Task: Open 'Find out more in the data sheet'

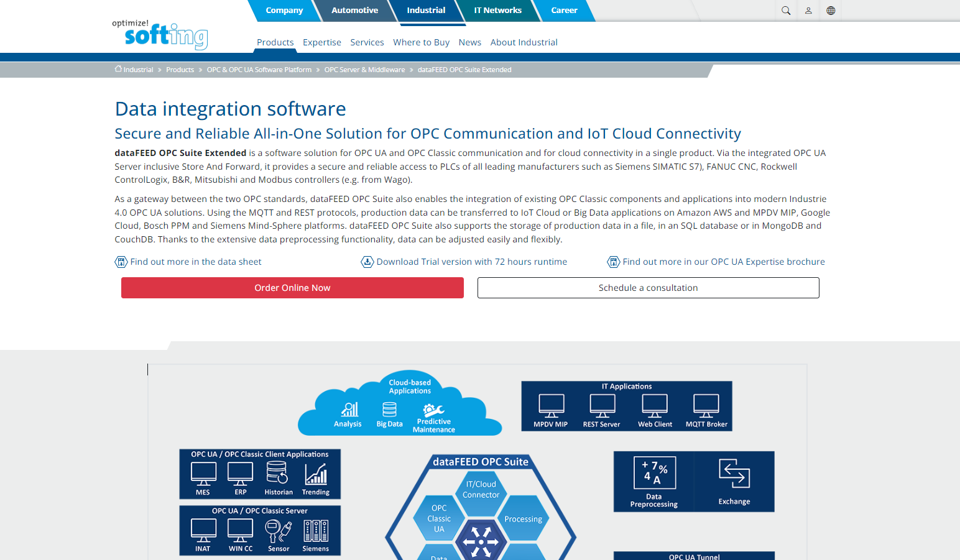Action: 196,262
